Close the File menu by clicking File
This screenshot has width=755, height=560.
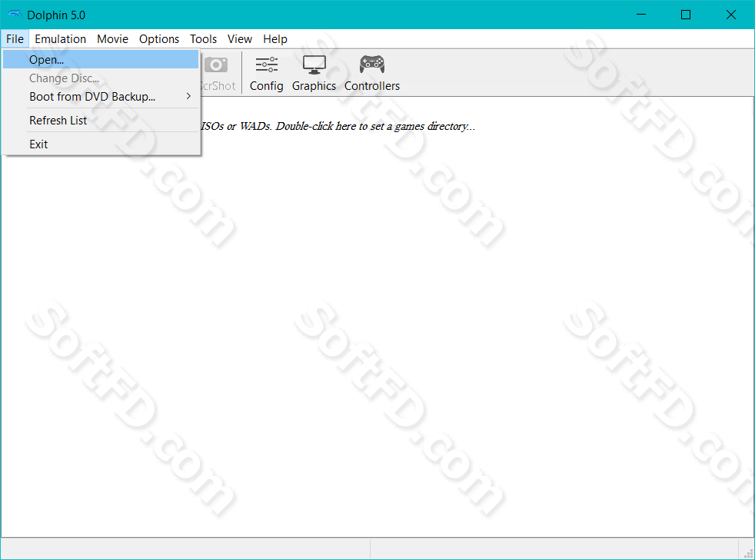click(15, 39)
